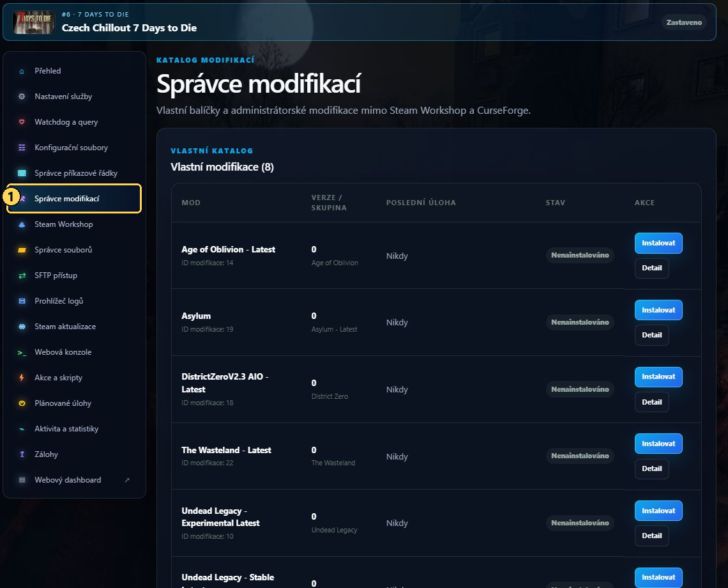Click the chart icon beside Aktivita a statistiky
This screenshot has width=728, height=588.
[x=22, y=429]
